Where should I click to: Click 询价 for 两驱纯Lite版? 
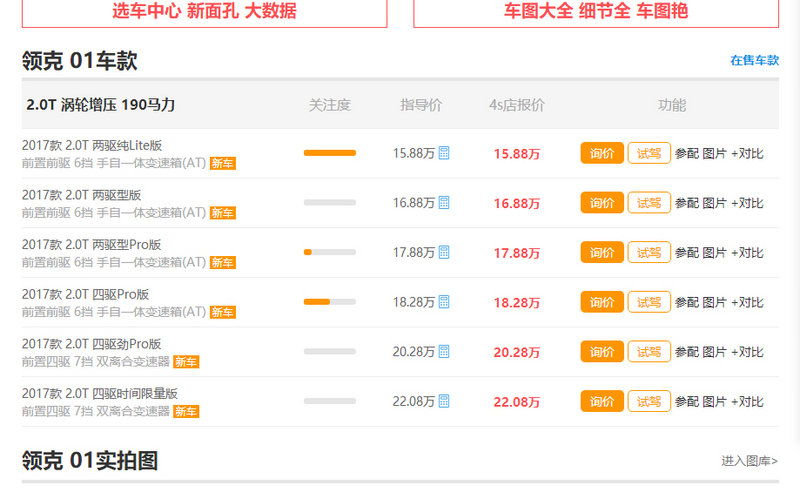[602, 153]
